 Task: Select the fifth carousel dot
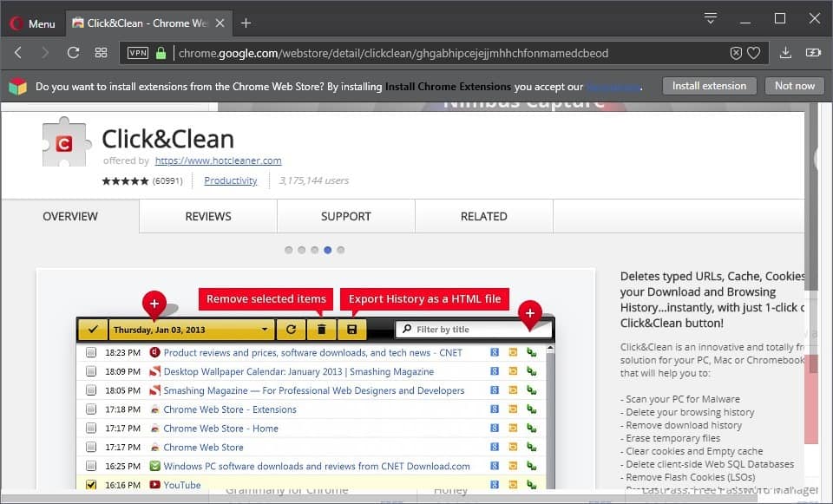point(340,250)
